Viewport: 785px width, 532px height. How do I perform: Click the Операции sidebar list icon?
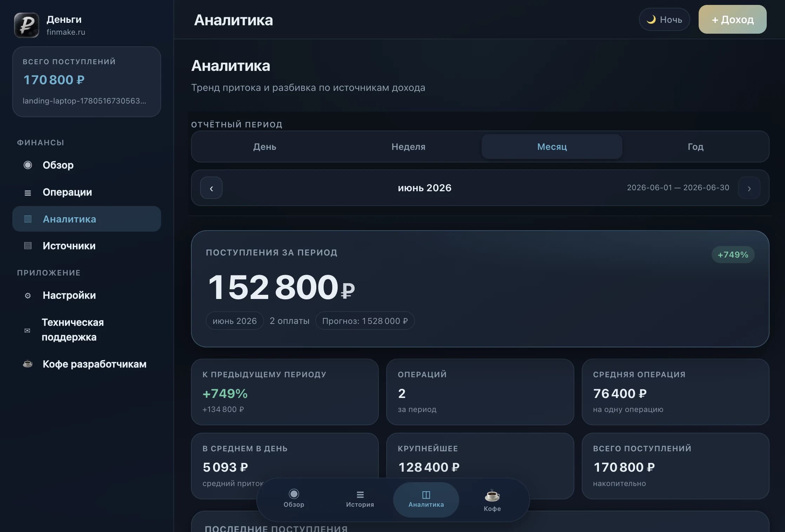28,193
